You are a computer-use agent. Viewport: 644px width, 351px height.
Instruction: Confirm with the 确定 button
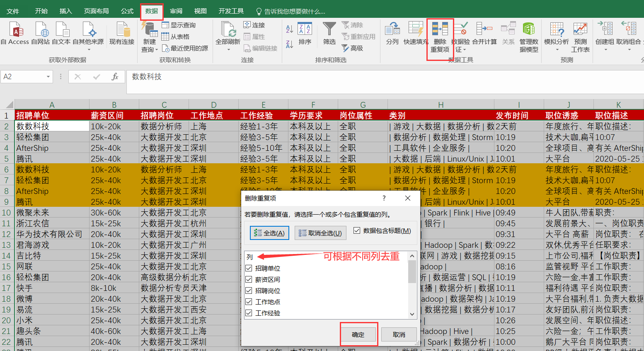tap(358, 334)
